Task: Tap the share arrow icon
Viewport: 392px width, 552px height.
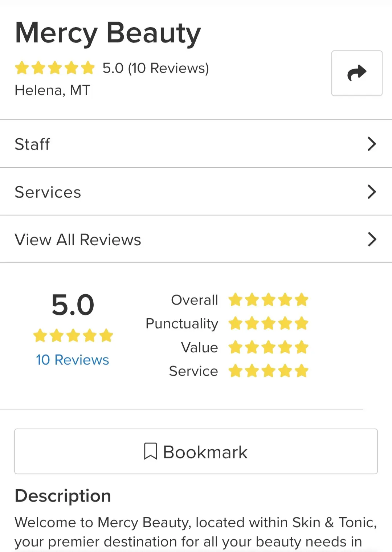Action: 357,73
